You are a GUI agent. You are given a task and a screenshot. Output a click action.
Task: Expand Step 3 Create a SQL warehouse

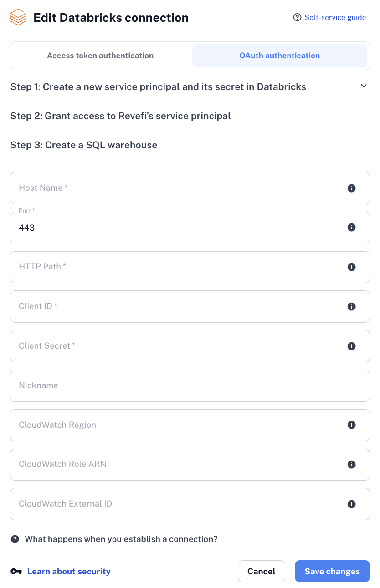(84, 145)
